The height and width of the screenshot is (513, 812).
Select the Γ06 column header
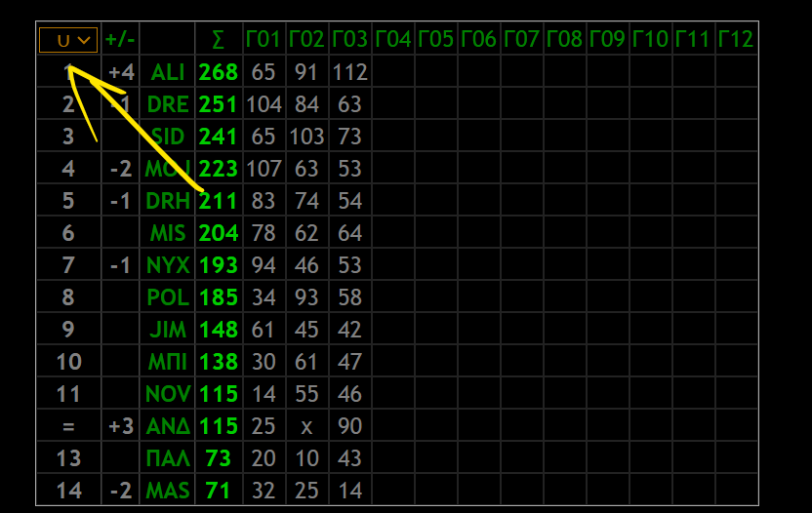[478, 40]
